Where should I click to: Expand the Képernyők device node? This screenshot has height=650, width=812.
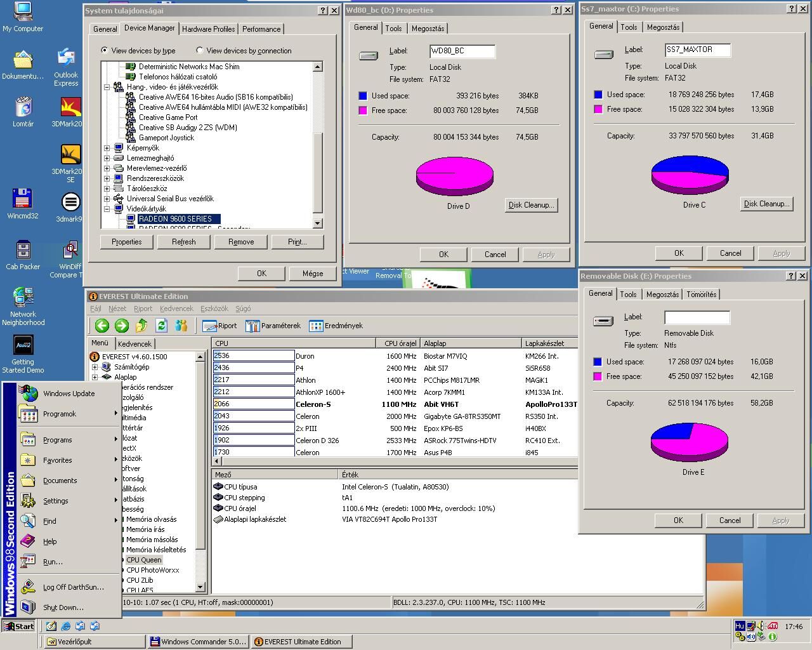pos(107,148)
